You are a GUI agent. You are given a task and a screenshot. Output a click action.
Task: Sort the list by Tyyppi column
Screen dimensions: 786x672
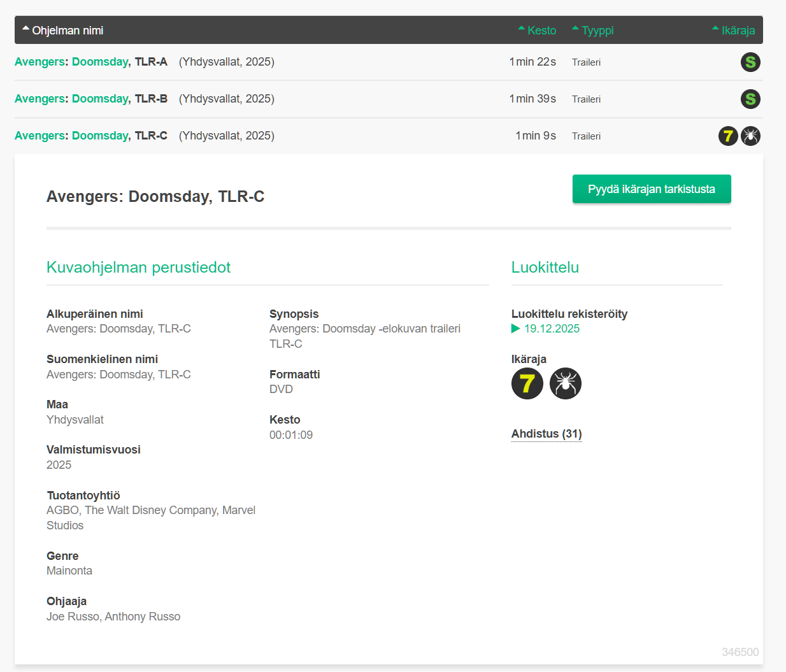tap(593, 31)
